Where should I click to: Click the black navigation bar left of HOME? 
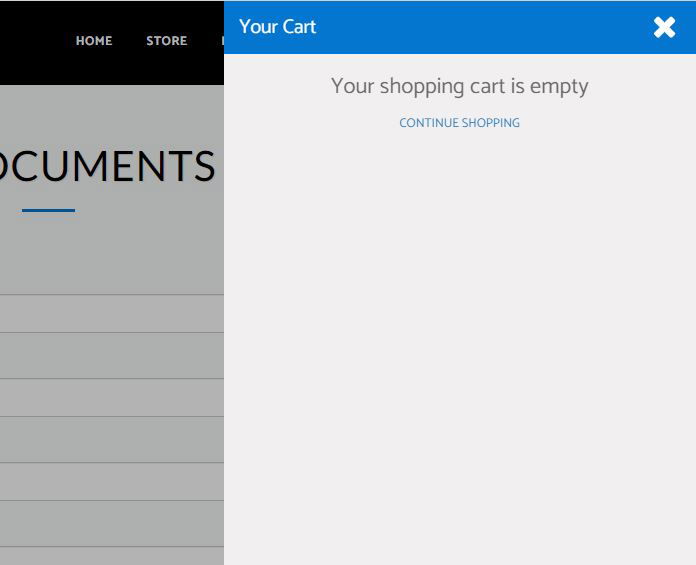click(30, 41)
